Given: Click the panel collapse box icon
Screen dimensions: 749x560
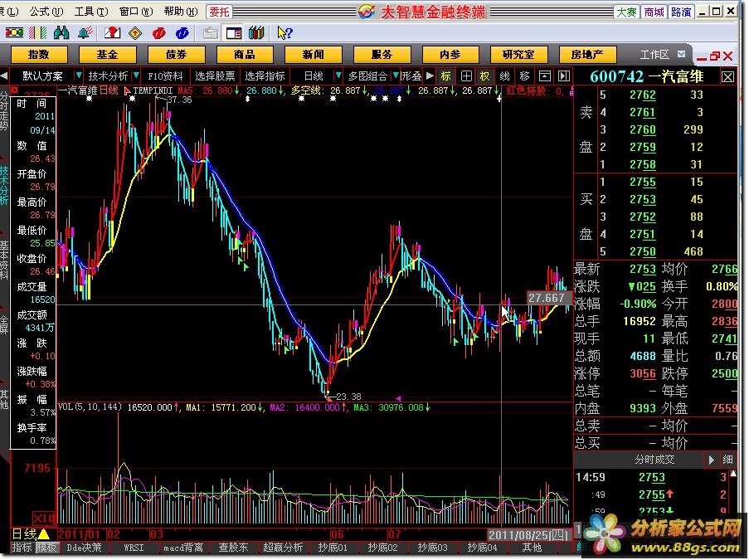Looking at the screenshot, I should [545, 76].
